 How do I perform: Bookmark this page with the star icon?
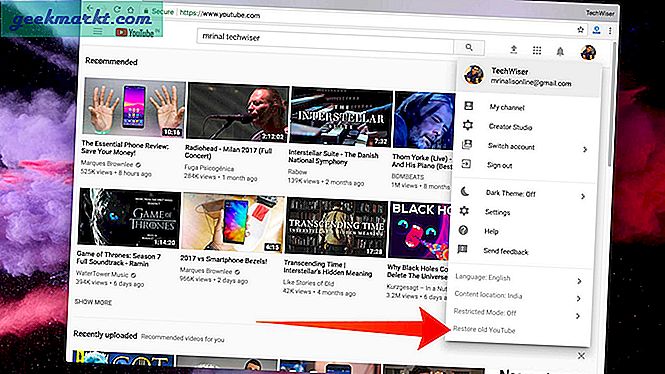581,30
